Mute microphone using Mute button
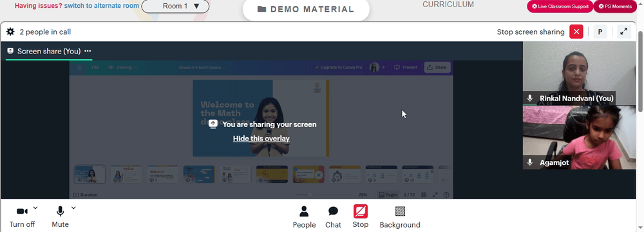 [60, 217]
